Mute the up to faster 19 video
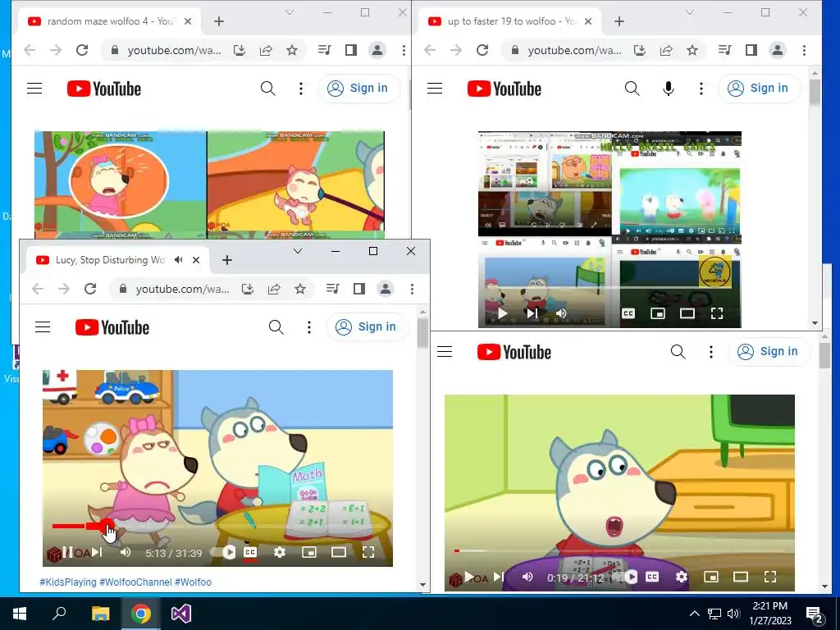The image size is (840, 630). [x=561, y=313]
